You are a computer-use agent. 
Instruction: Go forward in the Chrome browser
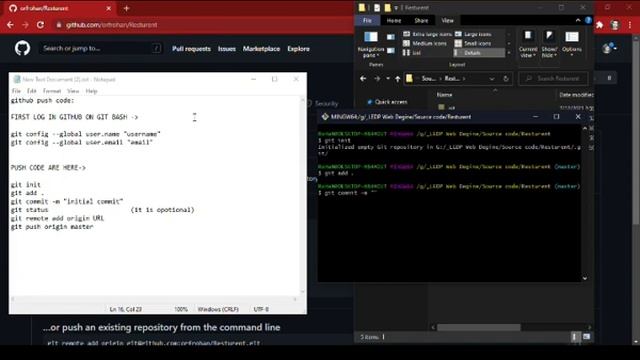25,25
